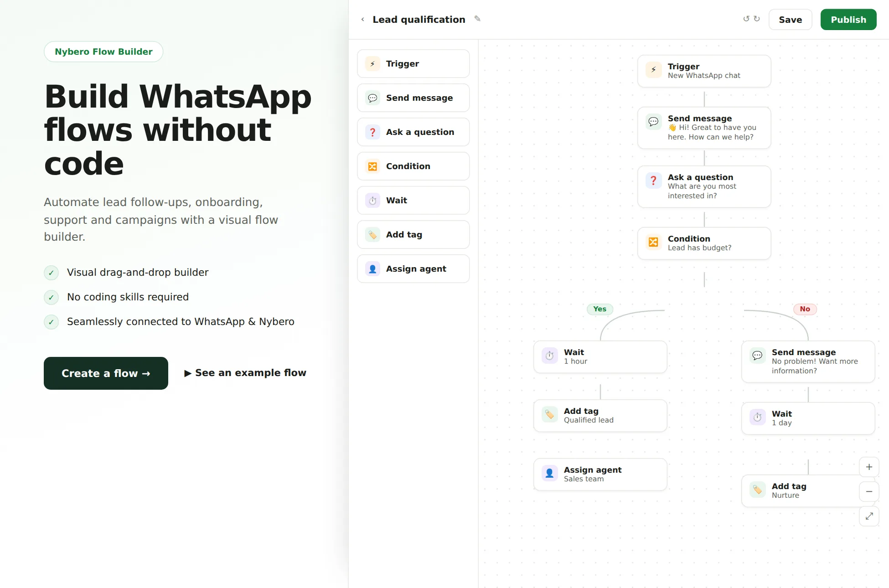Select the Send message block in palette
Image resolution: width=889 pixels, height=588 pixels.
pos(413,98)
